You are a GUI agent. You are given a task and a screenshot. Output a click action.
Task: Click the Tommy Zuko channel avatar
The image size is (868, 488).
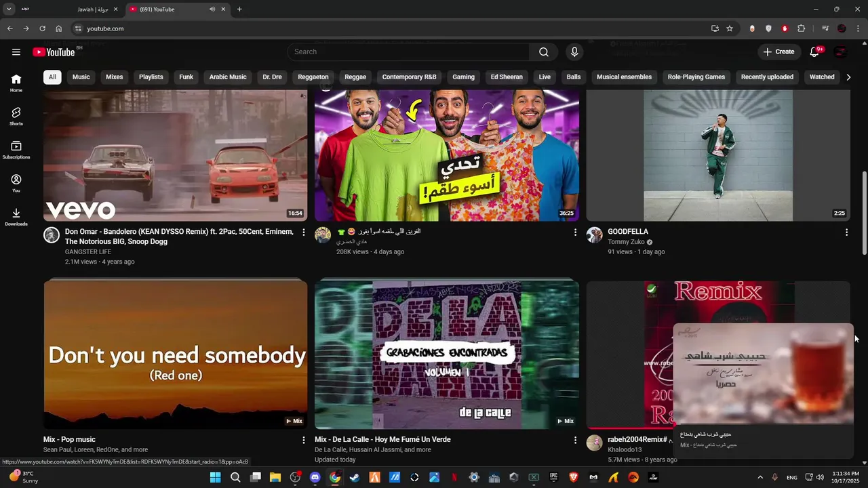[595, 235]
